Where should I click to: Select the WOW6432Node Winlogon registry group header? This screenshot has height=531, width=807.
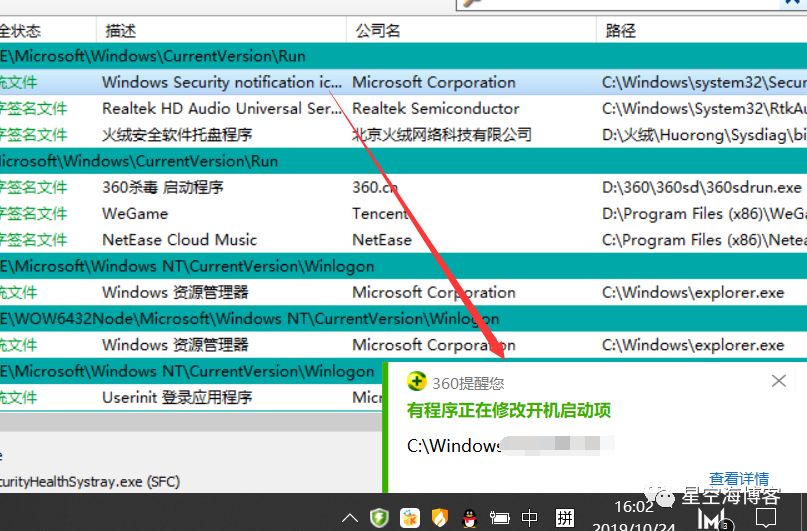coord(404,318)
